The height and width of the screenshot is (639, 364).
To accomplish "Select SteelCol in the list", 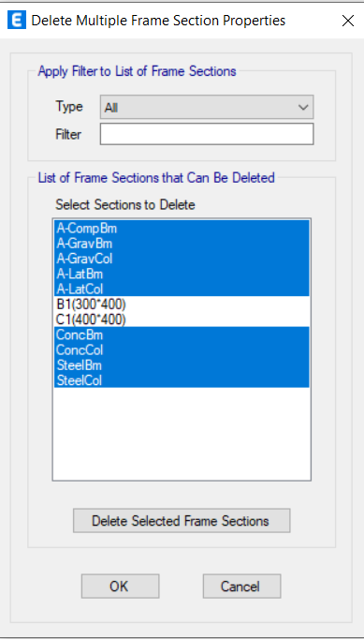I will coord(182,379).
